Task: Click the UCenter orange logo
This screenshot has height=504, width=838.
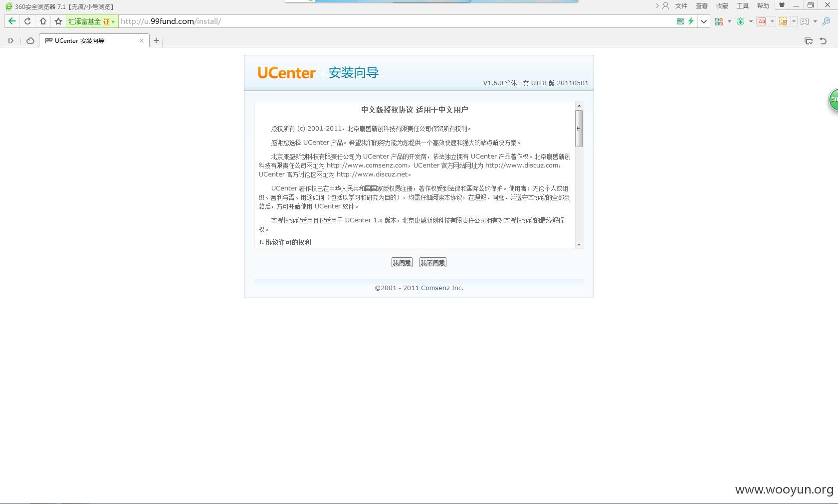Action: (286, 73)
